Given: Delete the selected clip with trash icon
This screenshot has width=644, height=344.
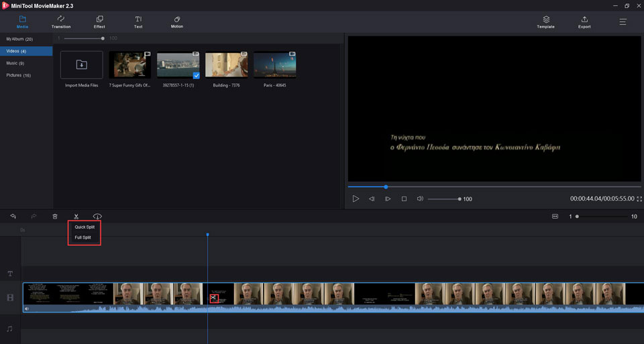Looking at the screenshot, I should (55, 217).
